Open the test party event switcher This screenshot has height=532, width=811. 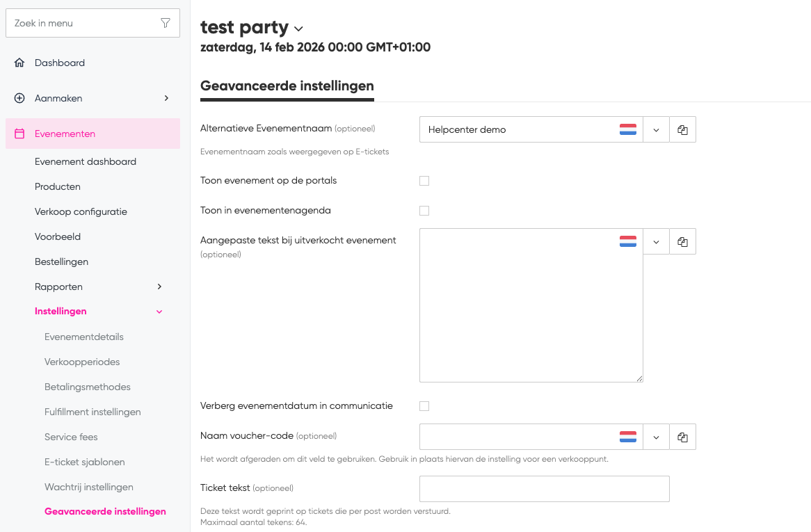click(x=299, y=29)
